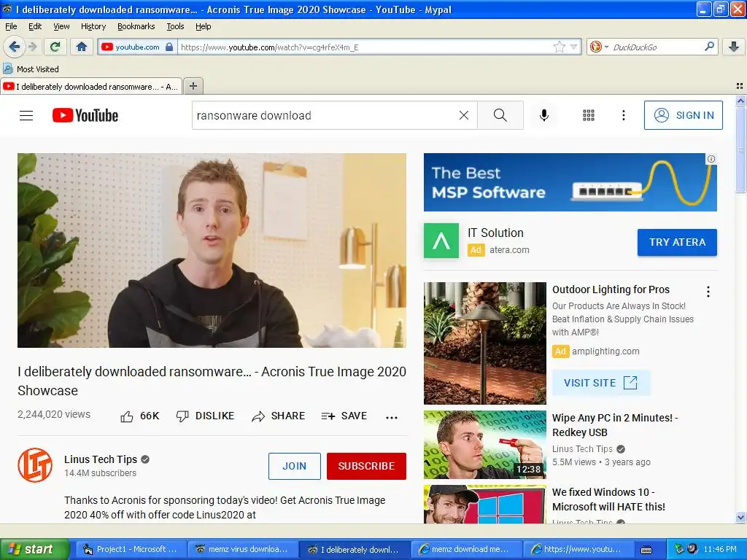The image size is (747, 560).
Task: Open the Outdoor Lighting ad thumbnail
Action: click(x=484, y=343)
